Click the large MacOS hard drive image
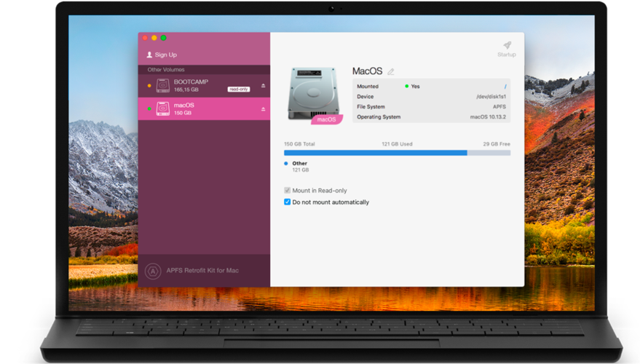This screenshot has width=640, height=364. (x=314, y=94)
